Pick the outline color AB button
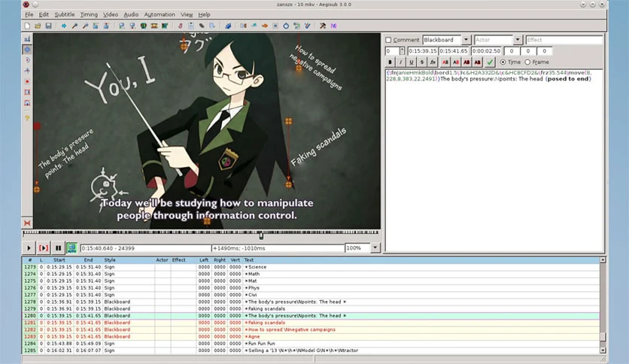This screenshot has height=364, width=629. pos(466,62)
